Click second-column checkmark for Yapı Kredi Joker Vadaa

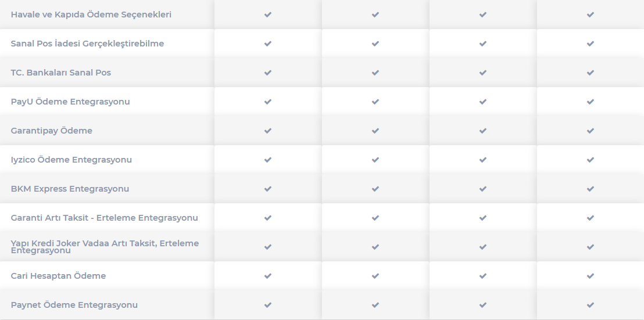click(x=375, y=247)
